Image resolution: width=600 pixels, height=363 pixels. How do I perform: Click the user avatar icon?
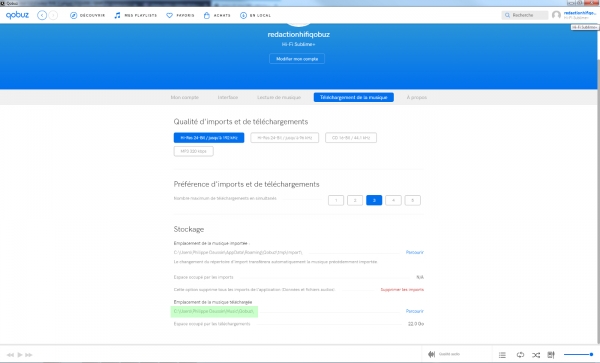pyautogui.click(x=556, y=15)
